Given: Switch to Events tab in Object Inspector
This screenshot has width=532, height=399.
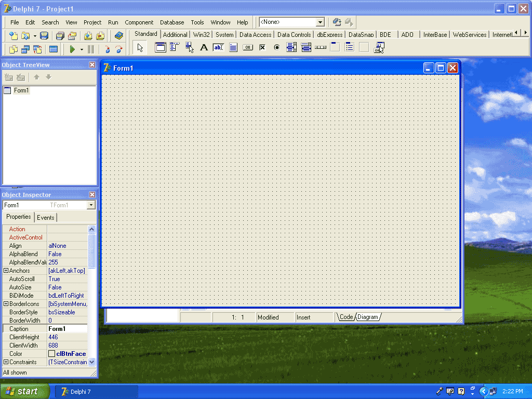Looking at the screenshot, I should pyautogui.click(x=46, y=218).
